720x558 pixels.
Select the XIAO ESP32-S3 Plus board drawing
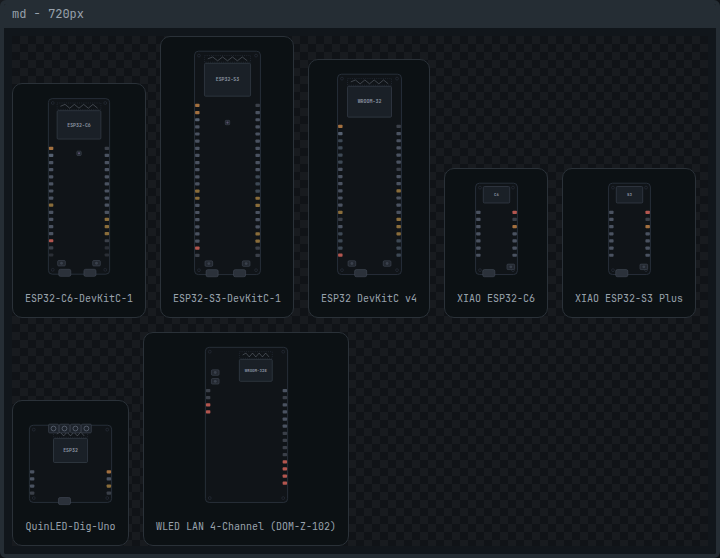pyautogui.click(x=629, y=229)
